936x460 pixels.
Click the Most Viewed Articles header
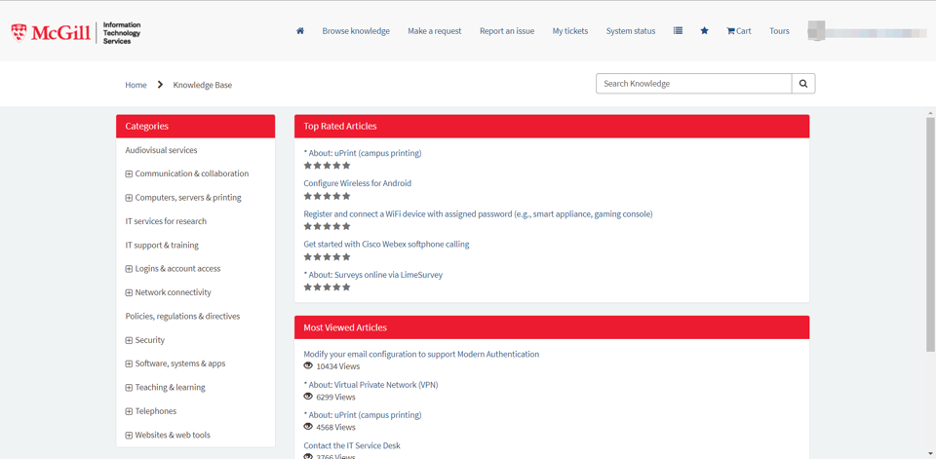pyautogui.click(x=552, y=328)
